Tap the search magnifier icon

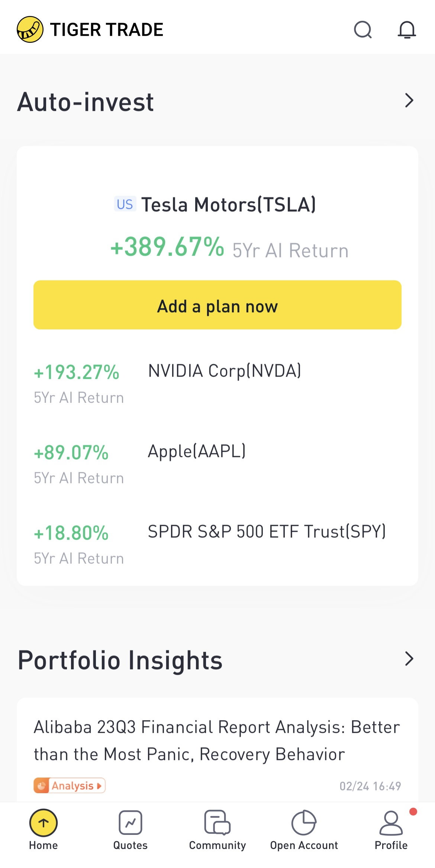[x=362, y=30]
